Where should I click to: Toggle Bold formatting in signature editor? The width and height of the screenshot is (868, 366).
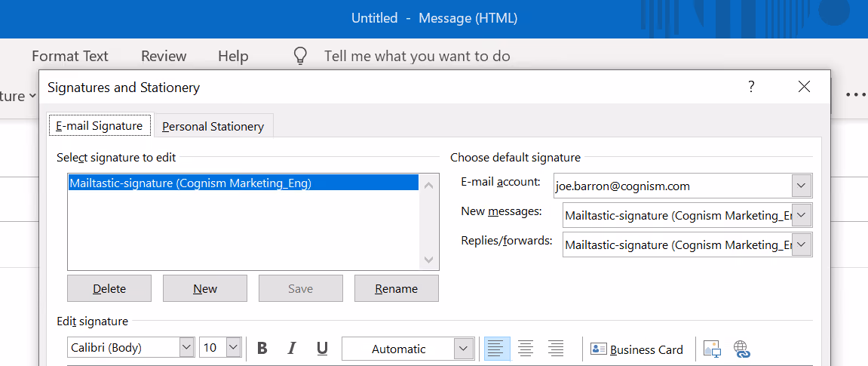[x=262, y=349]
